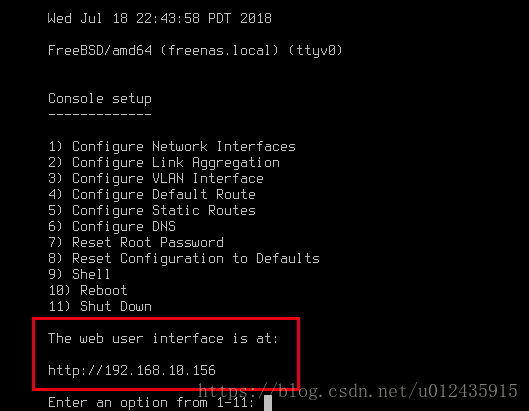Select Configure Default Route entry
The width and height of the screenshot is (529, 411).
(x=152, y=195)
